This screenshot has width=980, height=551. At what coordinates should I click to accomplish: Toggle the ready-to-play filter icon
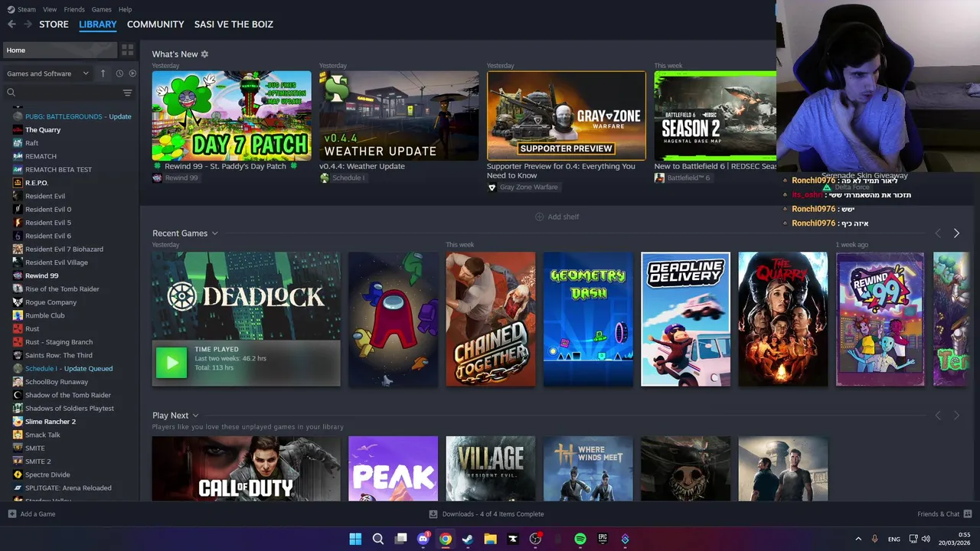[132, 73]
